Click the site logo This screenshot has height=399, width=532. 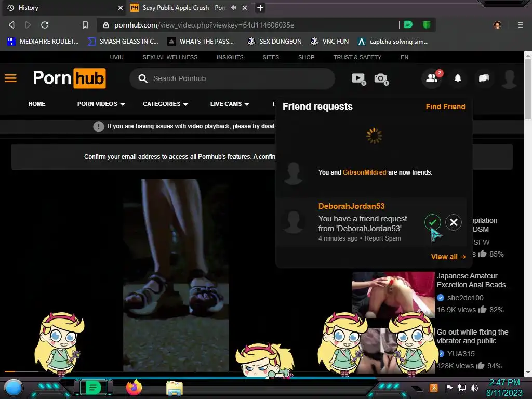(69, 78)
